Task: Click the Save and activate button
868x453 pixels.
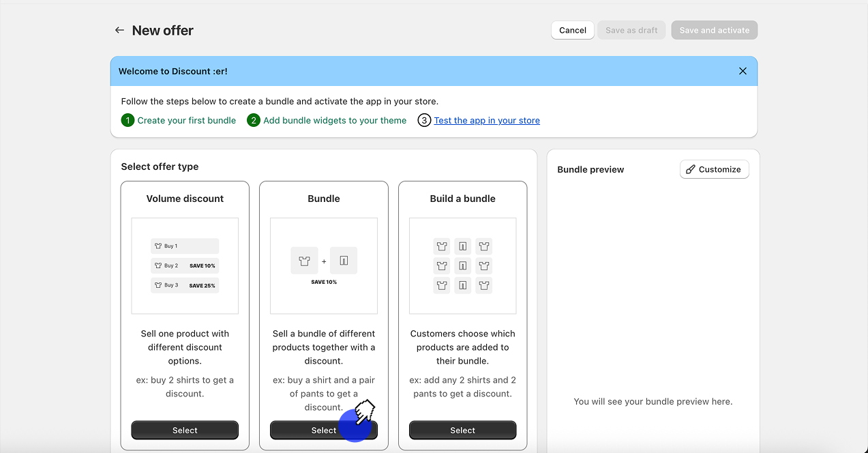Action: click(x=714, y=30)
